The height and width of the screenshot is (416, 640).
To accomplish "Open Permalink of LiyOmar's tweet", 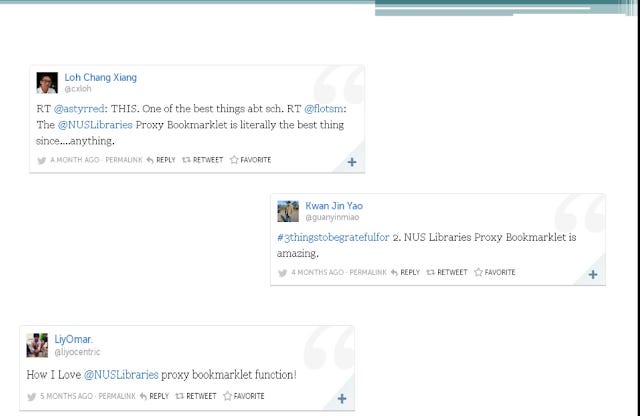I will tap(117, 396).
